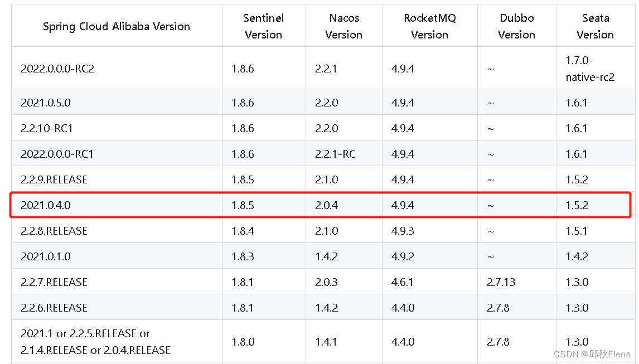Click Seata "1.6.1" in 2022.0.0.0-RC1 row
This screenshot has width=639, height=364.
click(x=576, y=154)
